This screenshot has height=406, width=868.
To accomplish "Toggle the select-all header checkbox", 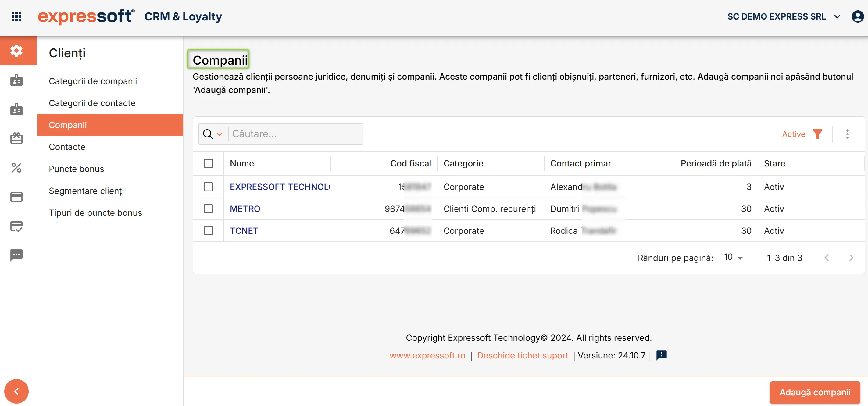I will (208, 163).
